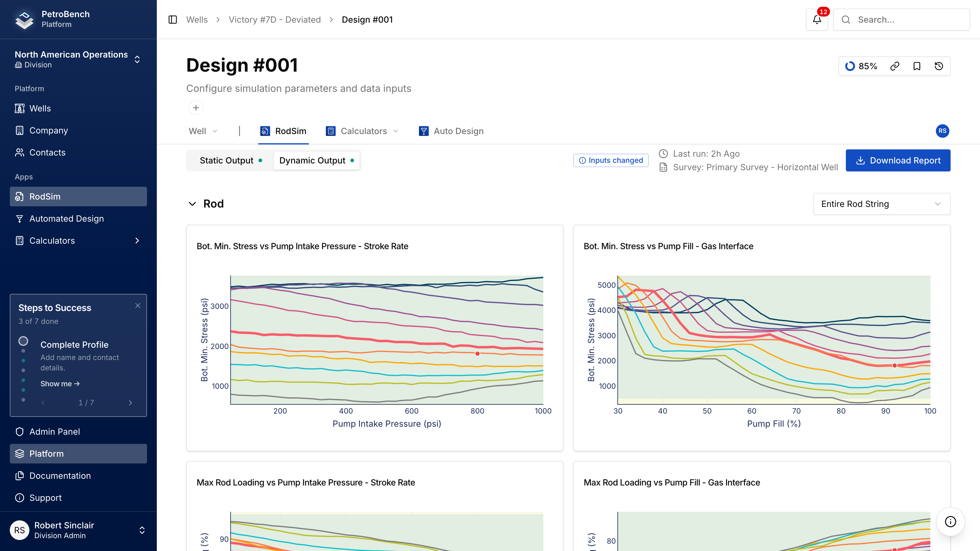Select the Dynamic Output toggle
The image size is (980, 551).
(x=317, y=160)
